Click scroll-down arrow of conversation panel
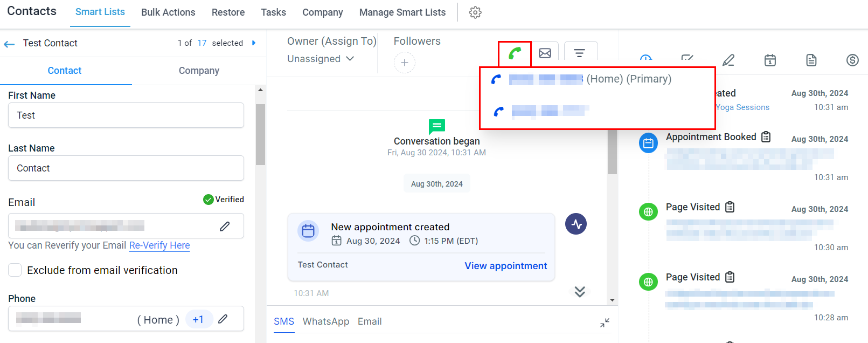The image size is (868, 343). tap(612, 300)
